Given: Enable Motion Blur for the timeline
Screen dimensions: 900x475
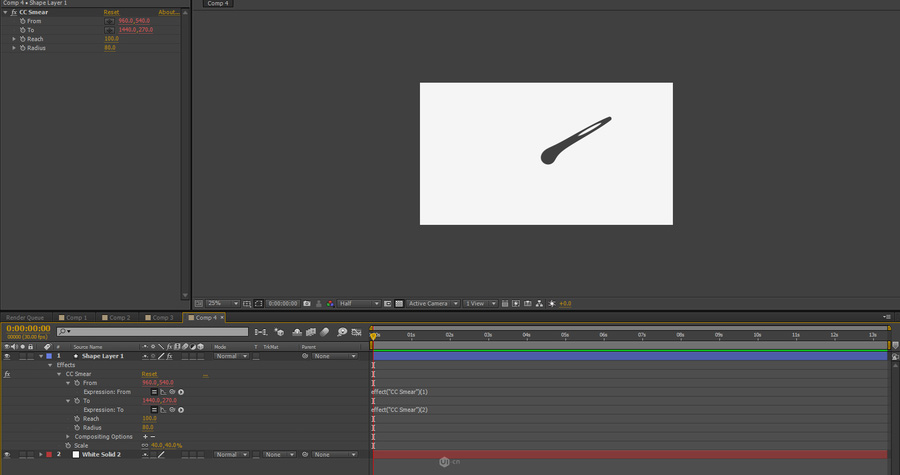Looking at the screenshot, I should tap(324, 331).
